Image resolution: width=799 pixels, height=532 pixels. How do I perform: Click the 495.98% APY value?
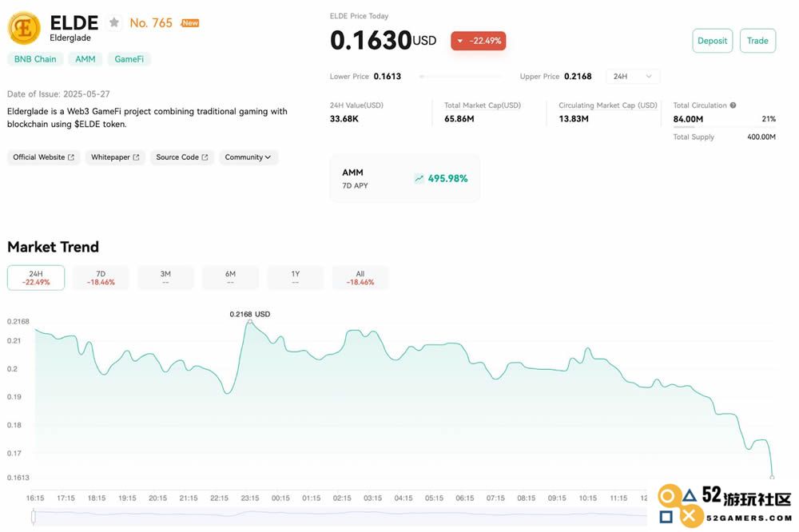[x=447, y=178]
